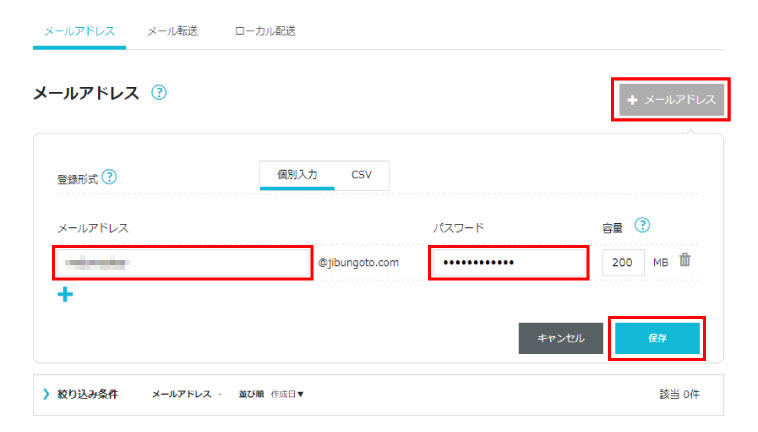The width and height of the screenshot is (758, 432).
Task: Cancel with the キャンセル button
Action: point(560,338)
